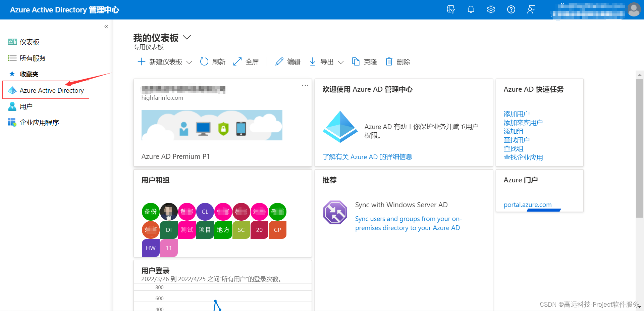Open the ellipsis menu on tenant tile
This screenshot has width=644, height=311.
305,85
